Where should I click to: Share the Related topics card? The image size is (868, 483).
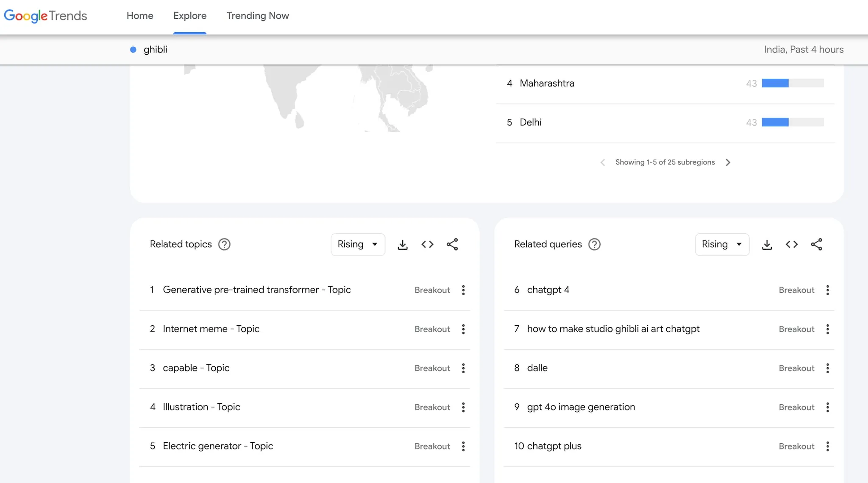point(452,245)
